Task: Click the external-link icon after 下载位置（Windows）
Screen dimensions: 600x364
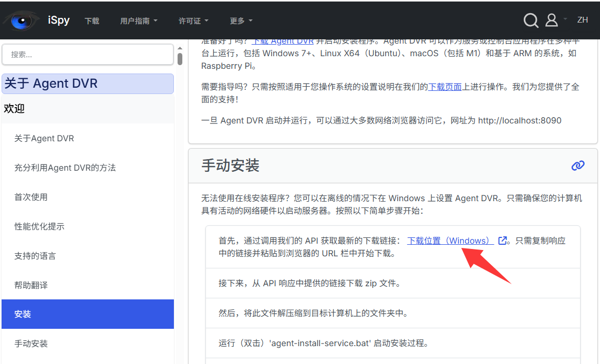Action: (502, 240)
